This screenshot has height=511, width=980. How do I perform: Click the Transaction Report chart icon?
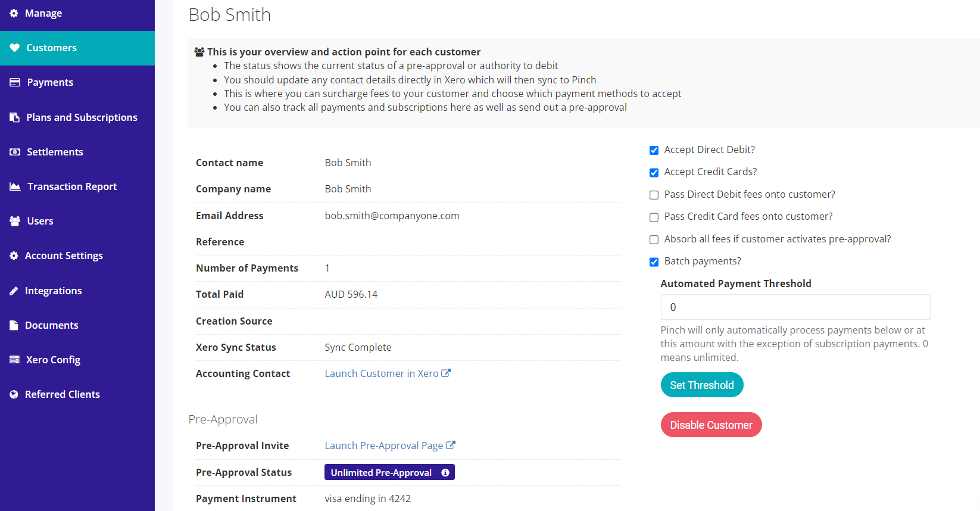point(15,186)
